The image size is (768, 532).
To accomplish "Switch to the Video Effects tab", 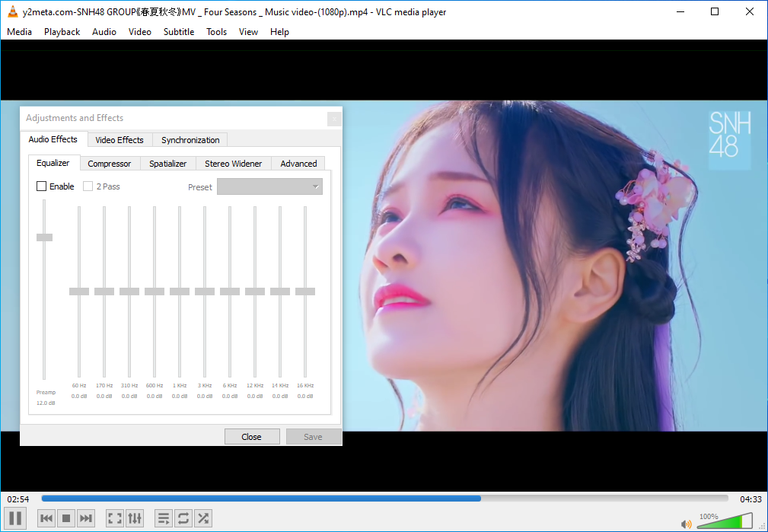I will (120, 140).
